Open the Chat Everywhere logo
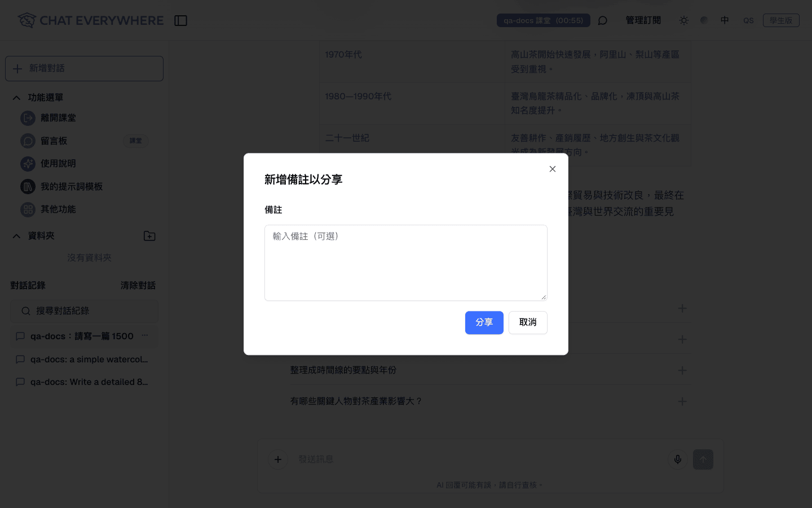Screen dimensions: 812x508 [x=90, y=21]
